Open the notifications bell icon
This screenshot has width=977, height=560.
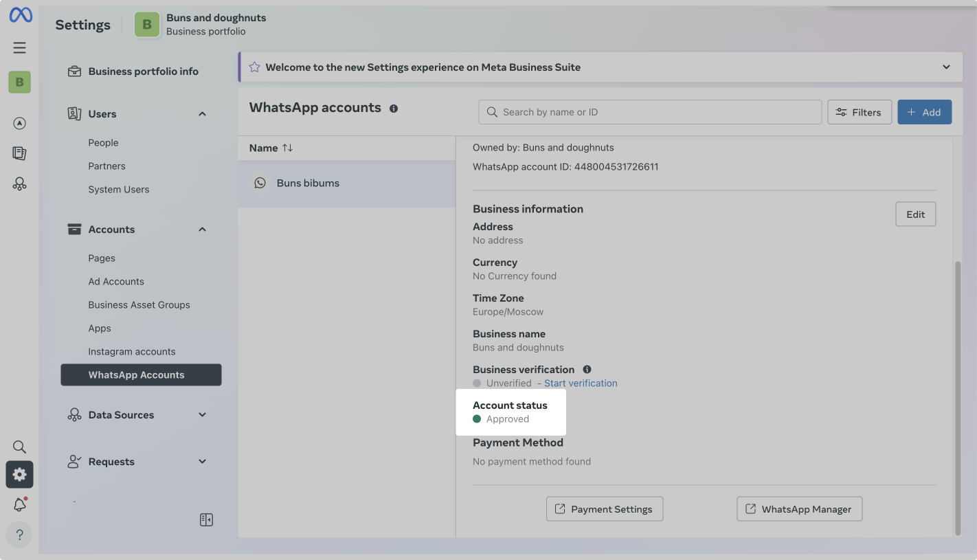pyautogui.click(x=19, y=505)
